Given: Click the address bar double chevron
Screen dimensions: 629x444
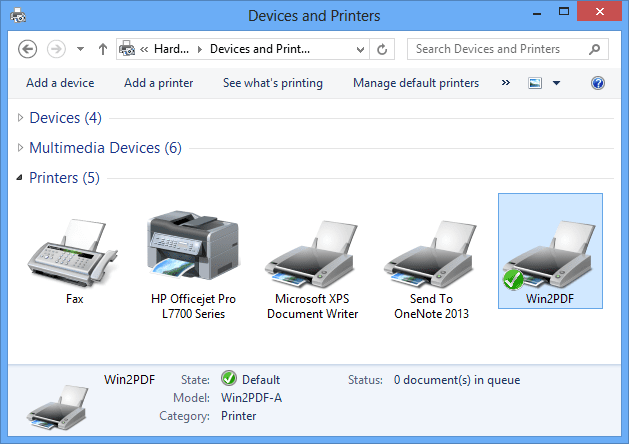Looking at the screenshot, I should tap(144, 49).
